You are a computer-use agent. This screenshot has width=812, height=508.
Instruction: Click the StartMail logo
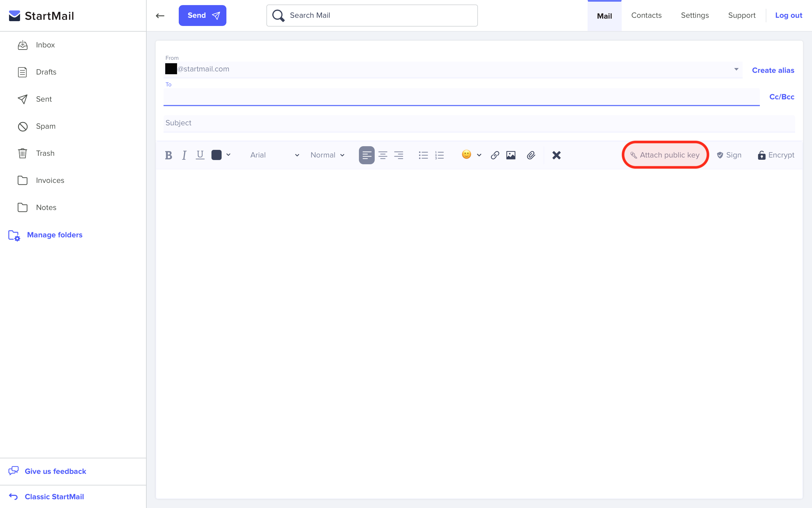pos(41,16)
